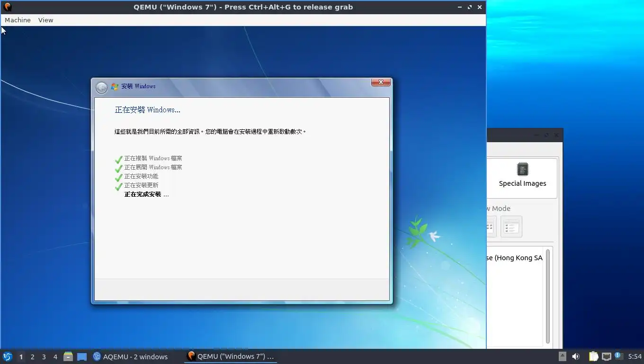Close the QEMU Windows 7 window
This screenshot has width=644, height=364.
coord(480,7)
